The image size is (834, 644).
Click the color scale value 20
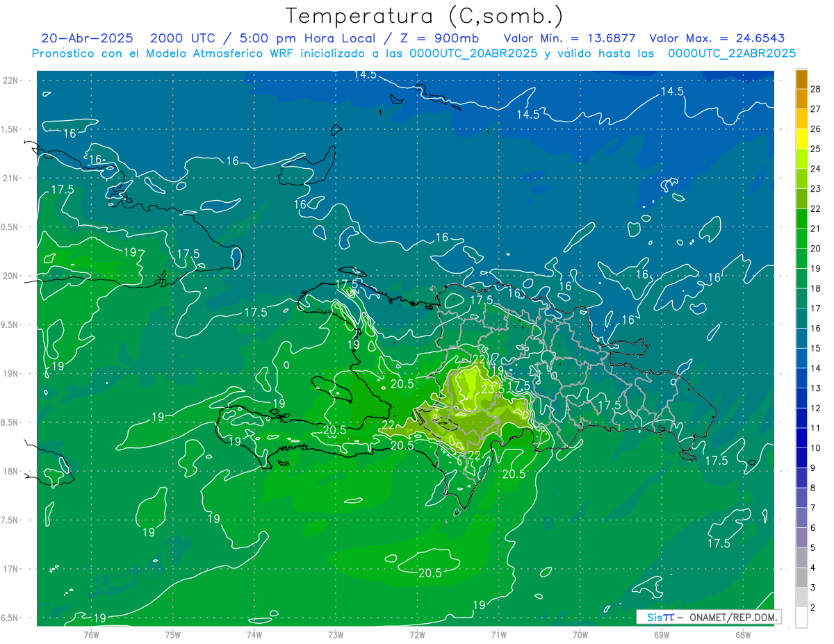tap(816, 248)
